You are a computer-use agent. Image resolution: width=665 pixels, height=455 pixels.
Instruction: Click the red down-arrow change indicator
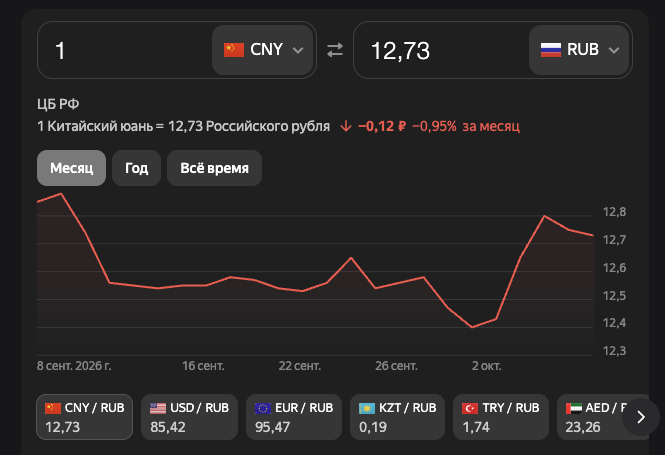click(x=346, y=126)
